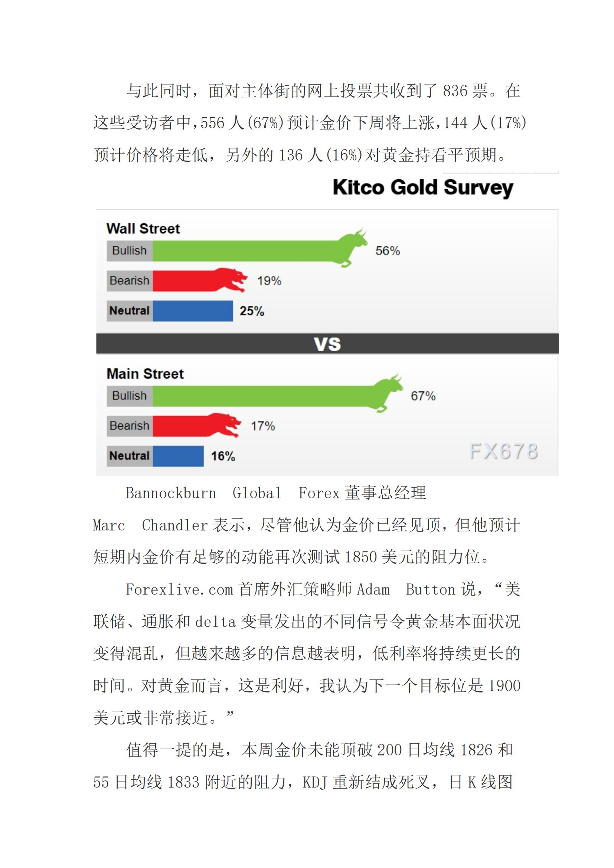Screen dimensions: 614x868
Task: Select the Wall Street blue Neutral bar
Action: pos(192,311)
